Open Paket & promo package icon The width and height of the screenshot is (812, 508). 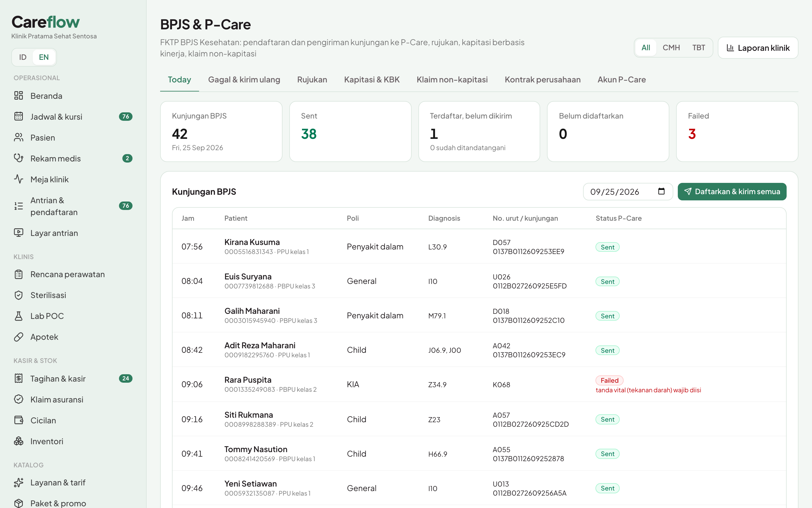point(18,503)
